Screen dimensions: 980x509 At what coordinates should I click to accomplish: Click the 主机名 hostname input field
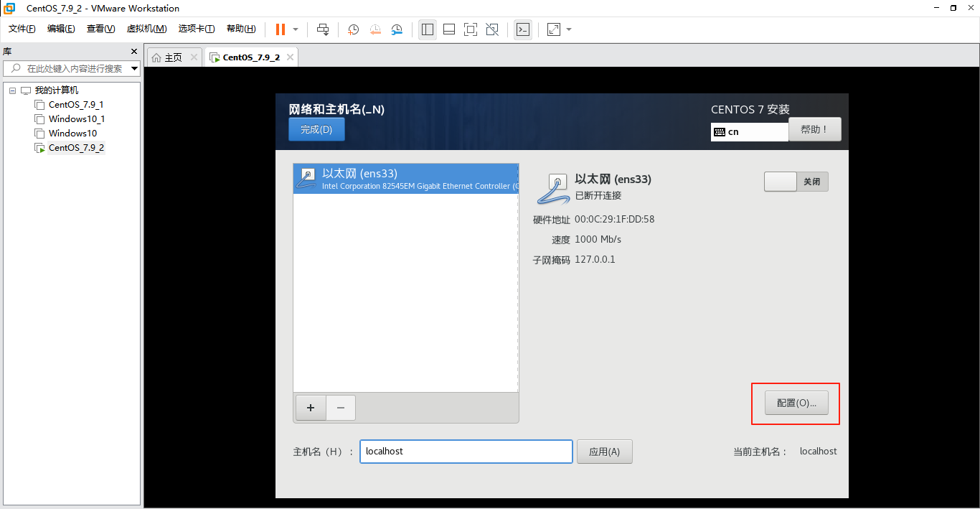466,452
